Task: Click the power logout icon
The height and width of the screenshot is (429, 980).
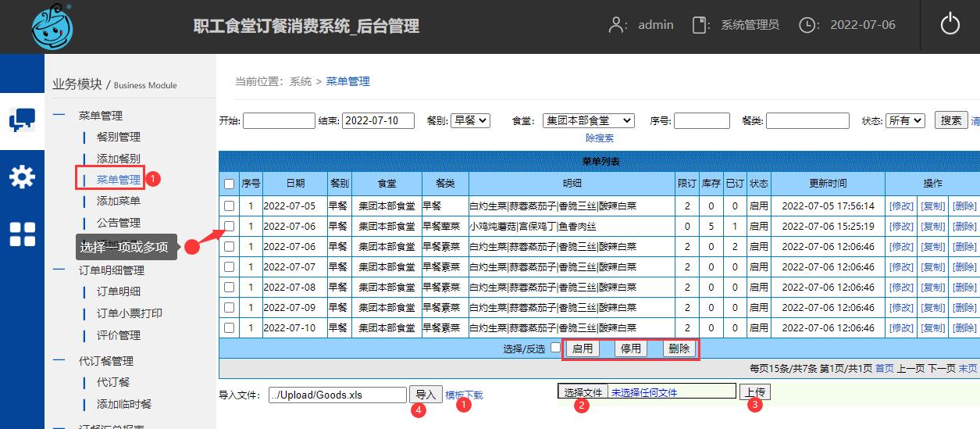Action: click(x=950, y=25)
